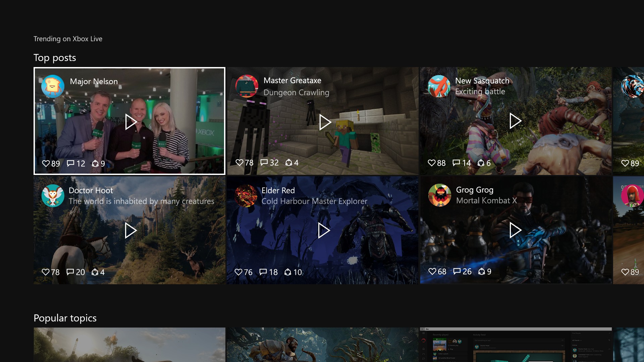Share New Sasquatch's Exciting battle post

pos(481,163)
